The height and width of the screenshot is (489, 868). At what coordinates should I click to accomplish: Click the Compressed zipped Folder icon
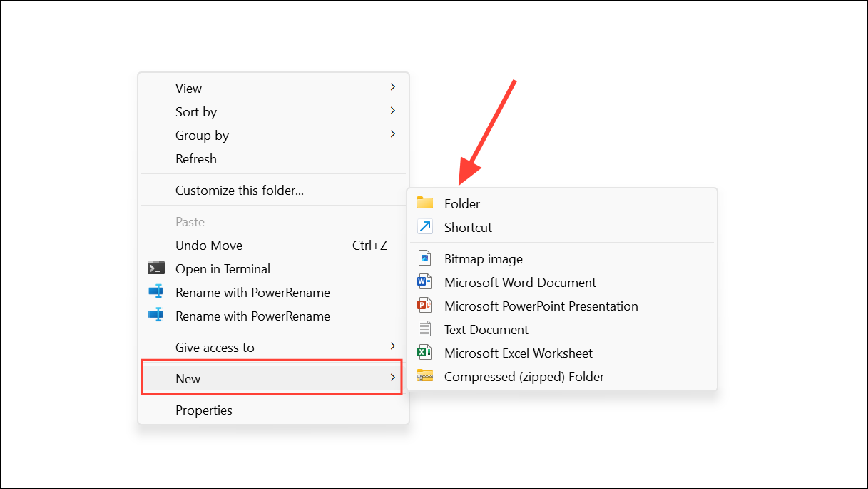(425, 375)
